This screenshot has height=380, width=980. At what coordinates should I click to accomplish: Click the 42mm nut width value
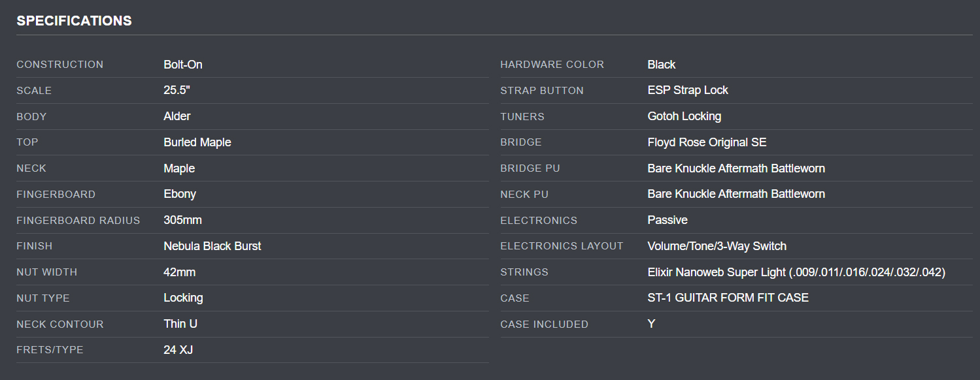point(180,272)
